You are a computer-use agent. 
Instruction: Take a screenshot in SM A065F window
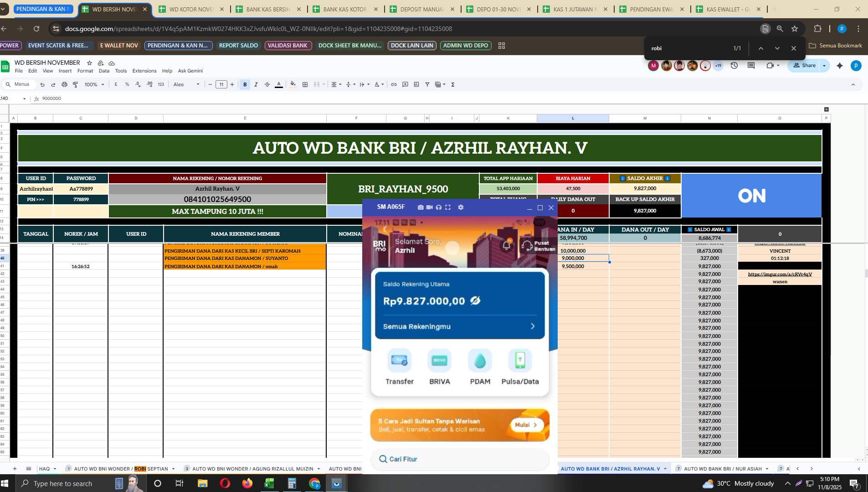[420, 207]
